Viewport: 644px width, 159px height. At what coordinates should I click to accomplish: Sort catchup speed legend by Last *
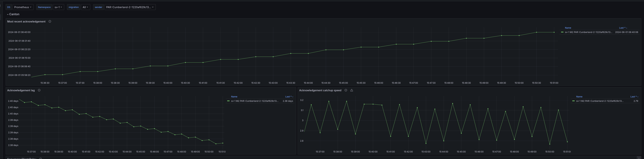pos(633,97)
